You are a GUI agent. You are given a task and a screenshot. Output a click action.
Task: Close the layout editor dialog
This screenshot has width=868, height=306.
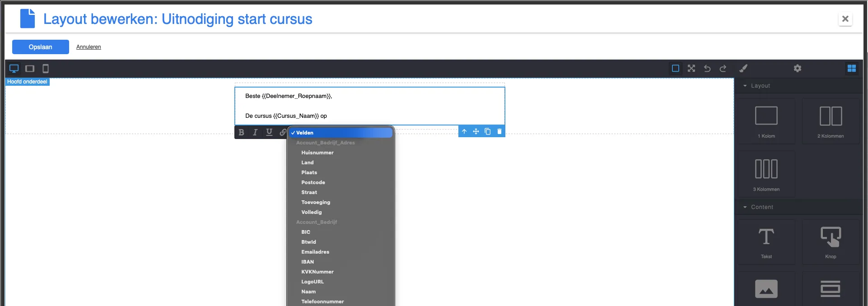point(845,19)
